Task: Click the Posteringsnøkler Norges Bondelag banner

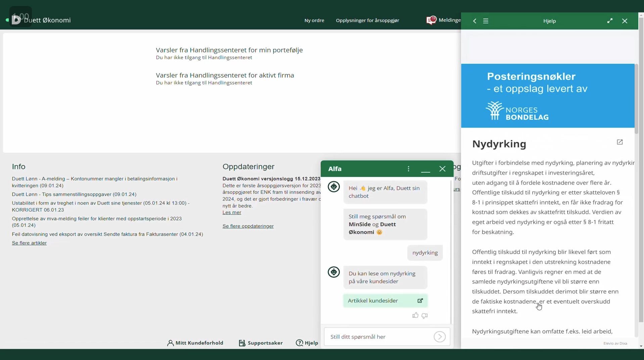Action: click(548, 96)
